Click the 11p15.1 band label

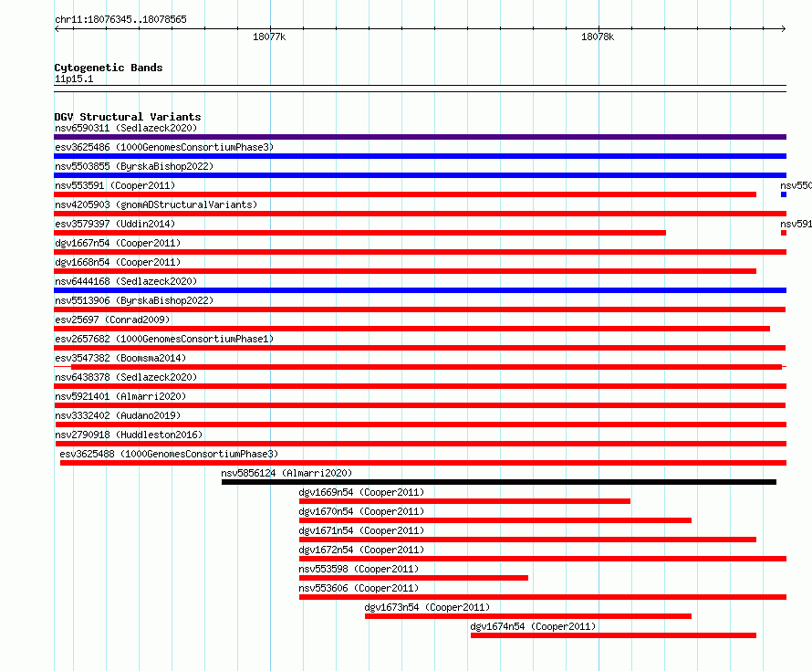(x=74, y=79)
